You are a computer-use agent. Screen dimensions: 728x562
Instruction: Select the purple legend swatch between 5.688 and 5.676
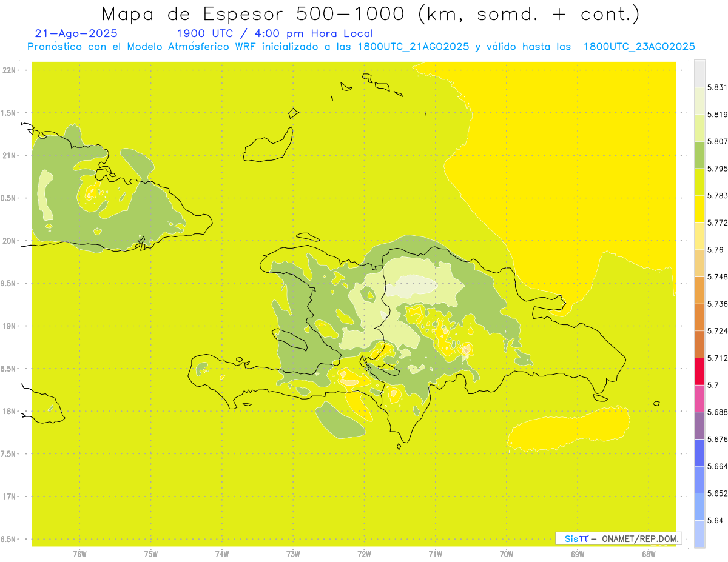point(699,425)
